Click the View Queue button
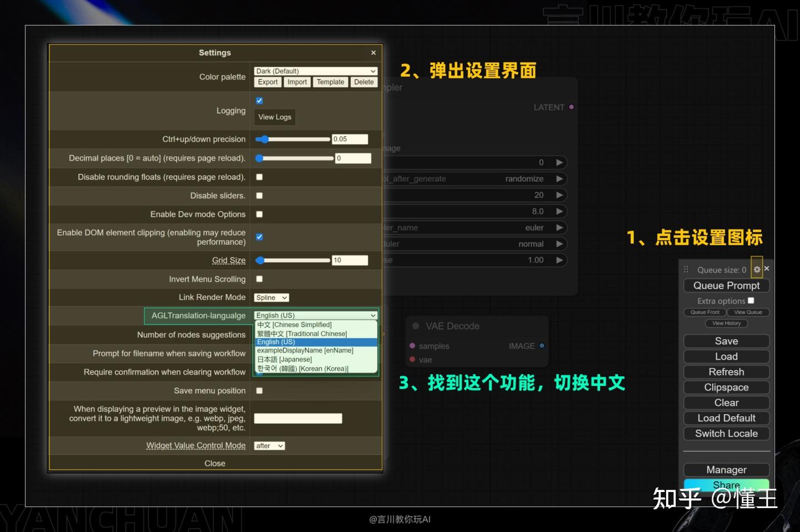 (x=748, y=312)
